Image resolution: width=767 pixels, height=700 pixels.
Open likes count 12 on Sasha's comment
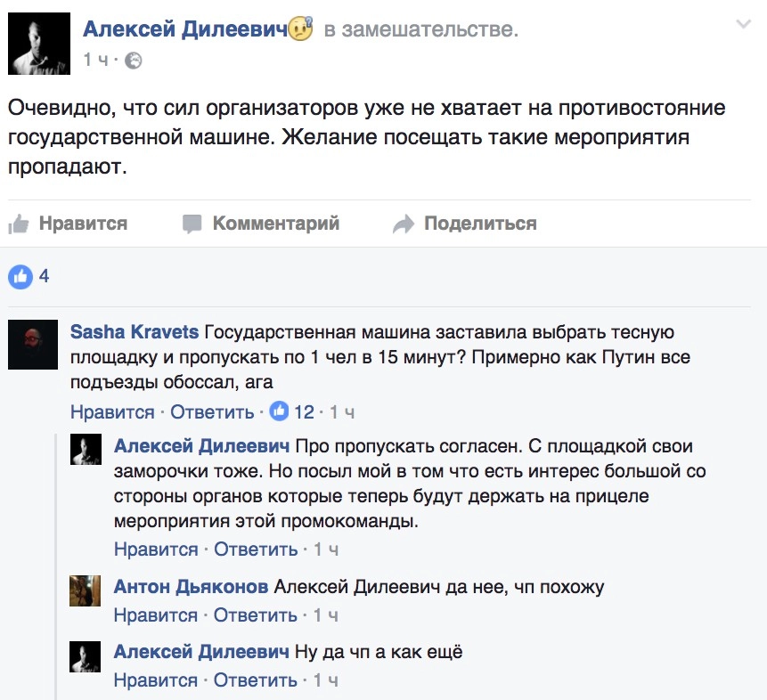point(293,411)
